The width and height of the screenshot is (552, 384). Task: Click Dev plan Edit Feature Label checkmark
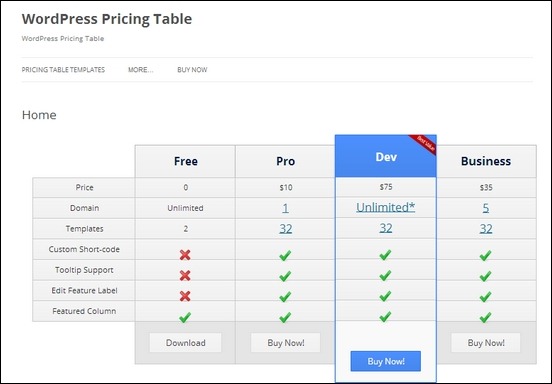[385, 296]
